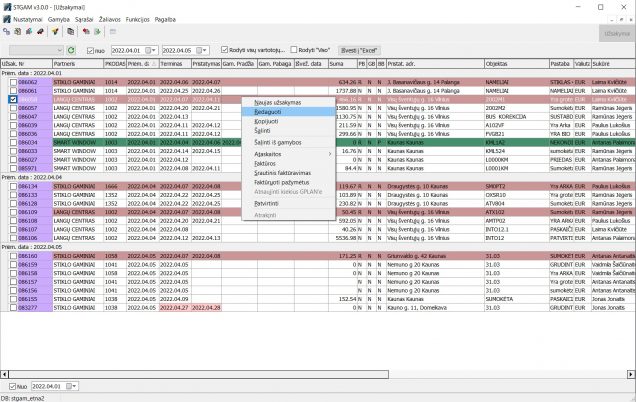Click the STGAM app icon in the title bar
The height and width of the screenshot is (402, 636).
[7, 6]
